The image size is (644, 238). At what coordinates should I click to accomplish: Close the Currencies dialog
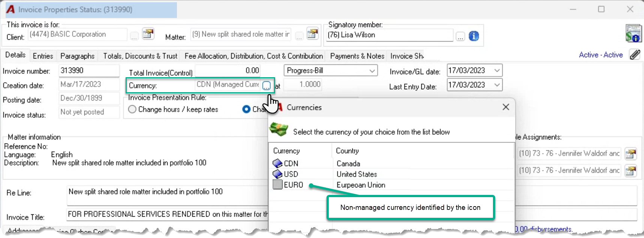coord(506,107)
